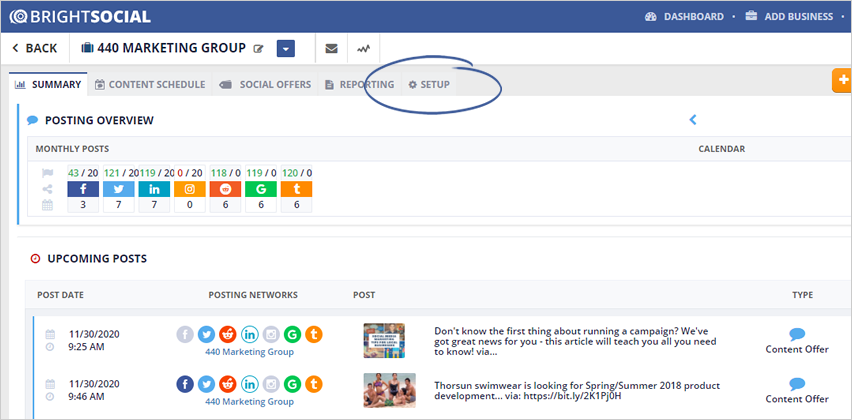Toggle Tumblr network on the 9:46 AM post

313,384
